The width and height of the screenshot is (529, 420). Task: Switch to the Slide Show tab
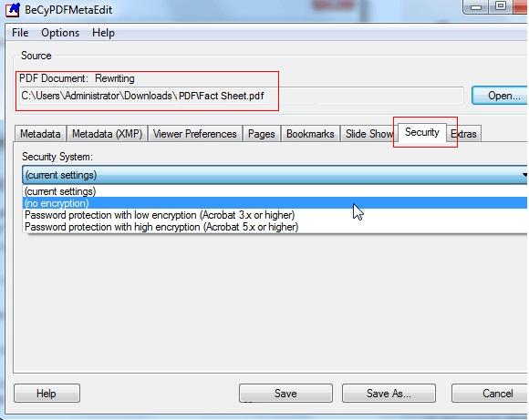[368, 134]
